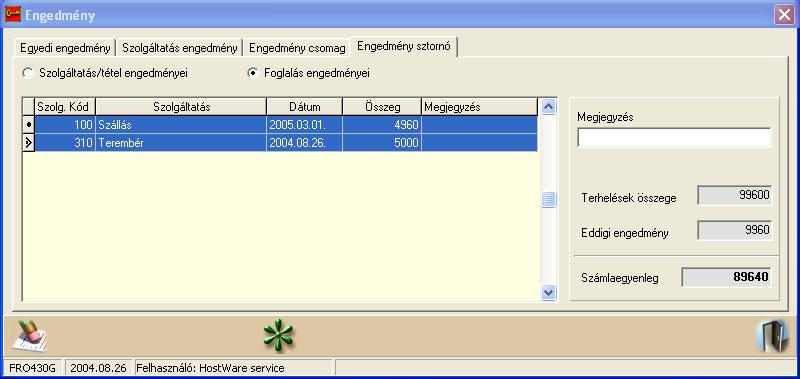
Task: Click the exit door icon
Action: coord(772,336)
